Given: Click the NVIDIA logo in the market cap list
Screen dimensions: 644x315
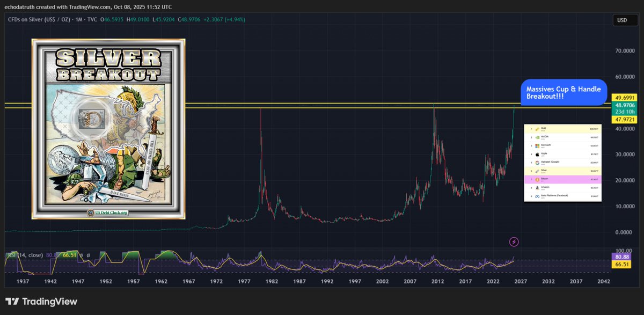Looking at the screenshot, I should [x=537, y=137].
